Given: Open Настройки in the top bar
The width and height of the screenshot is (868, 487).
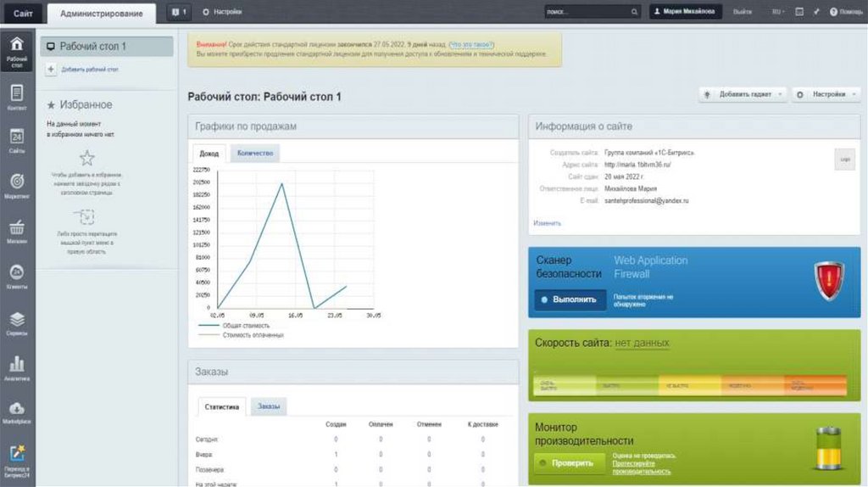Looking at the screenshot, I should click(222, 12).
